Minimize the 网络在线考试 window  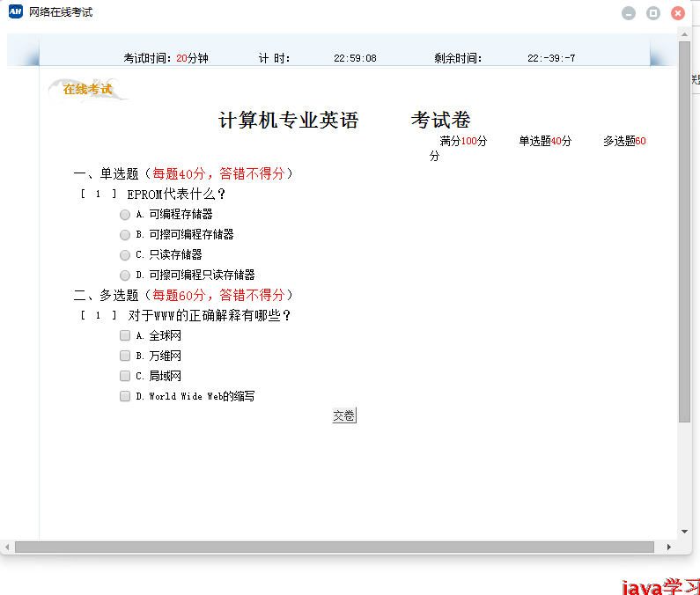pos(629,13)
